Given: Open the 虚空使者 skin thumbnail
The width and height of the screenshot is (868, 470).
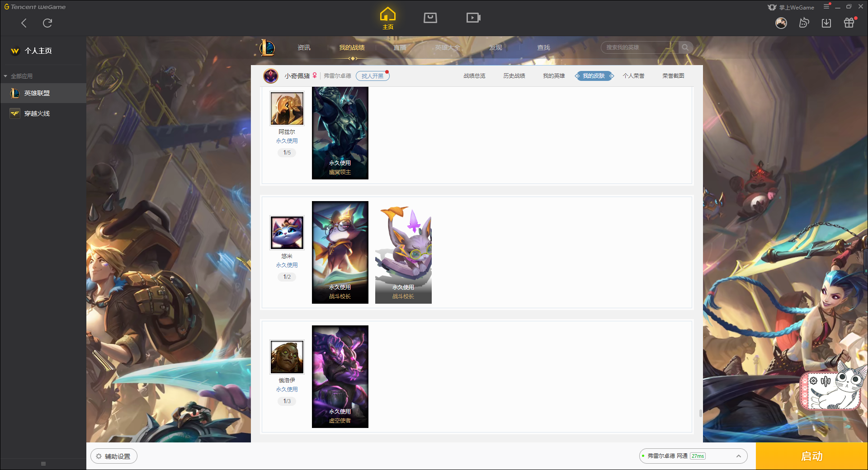Looking at the screenshot, I should pos(340,376).
